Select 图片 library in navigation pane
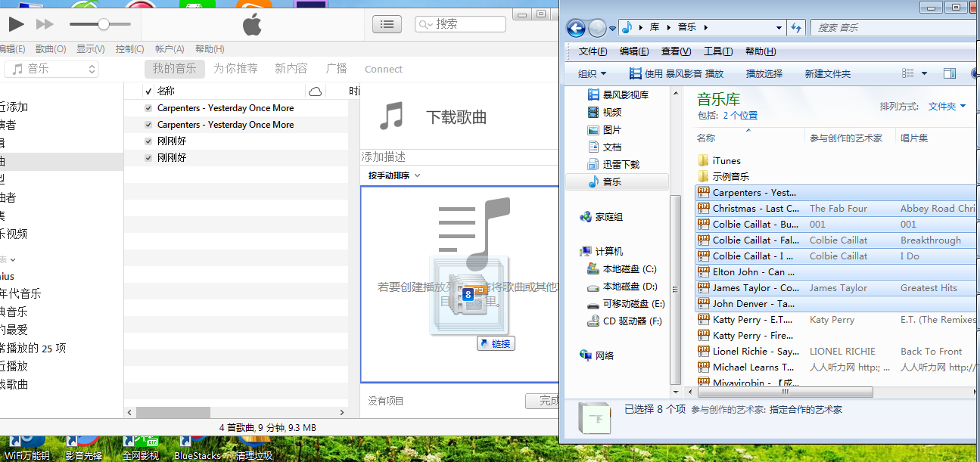 coord(605,129)
